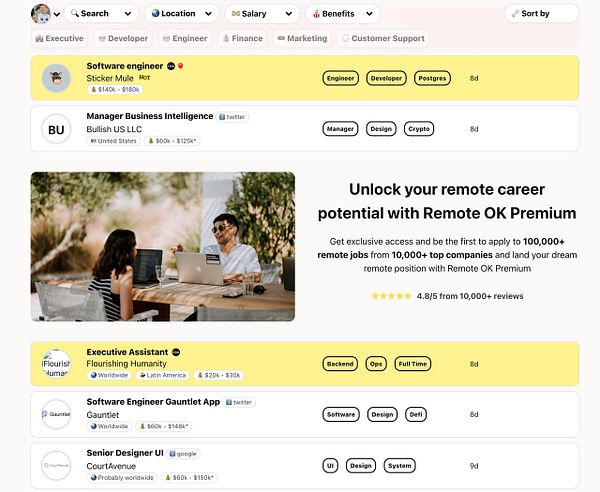Click the verified badge next to Executive Assistant
The height and width of the screenshot is (492, 600).
click(176, 352)
